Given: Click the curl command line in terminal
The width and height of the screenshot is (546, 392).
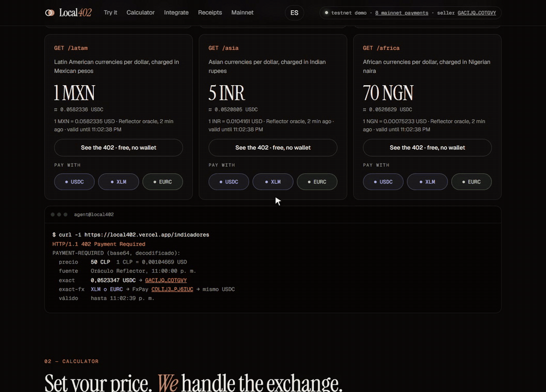Looking at the screenshot, I should tap(131, 235).
